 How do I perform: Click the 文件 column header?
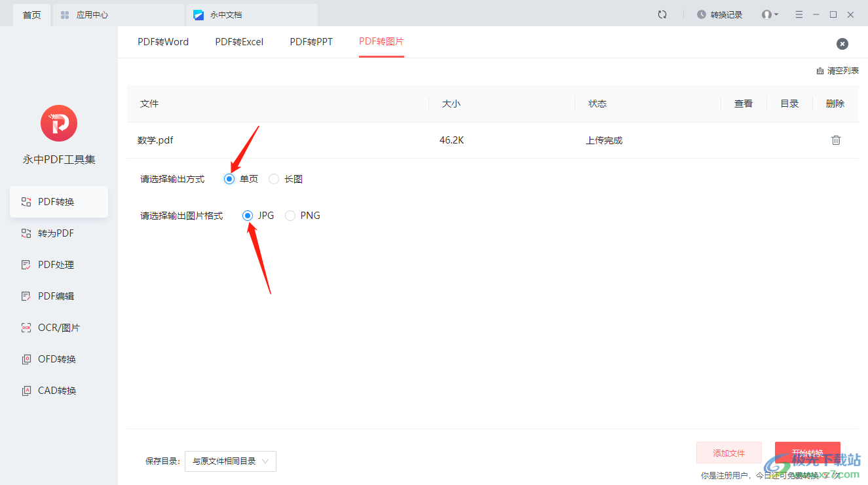(x=149, y=104)
